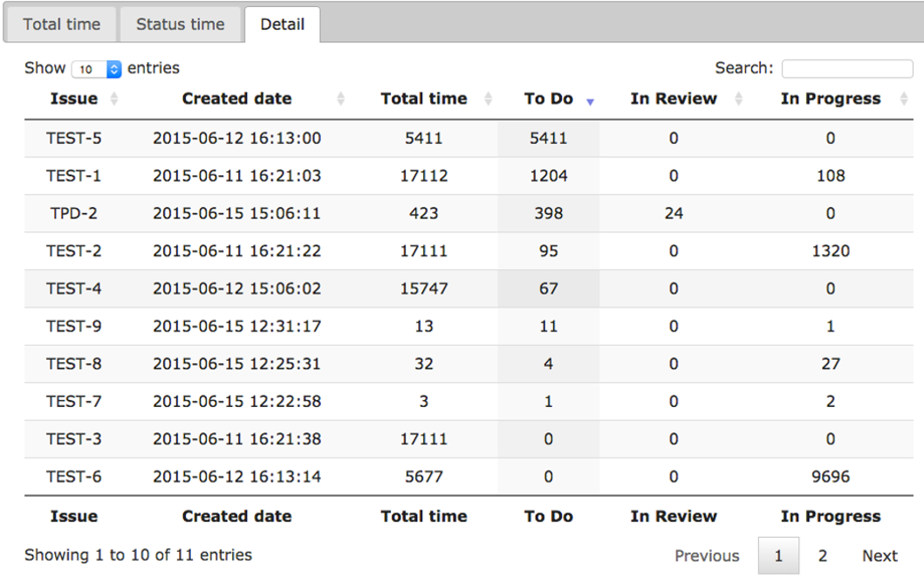
Task: Go to the Next page
Action: (x=880, y=555)
